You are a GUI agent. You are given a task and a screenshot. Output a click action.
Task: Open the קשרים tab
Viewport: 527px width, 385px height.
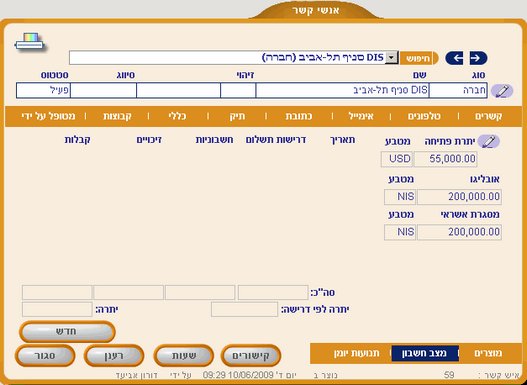pos(488,116)
